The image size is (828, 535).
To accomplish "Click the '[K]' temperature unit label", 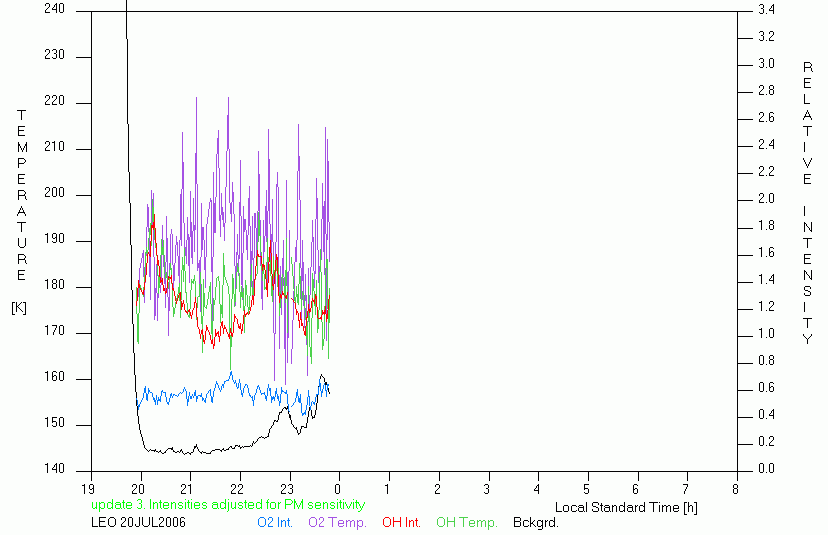I will coord(18,307).
